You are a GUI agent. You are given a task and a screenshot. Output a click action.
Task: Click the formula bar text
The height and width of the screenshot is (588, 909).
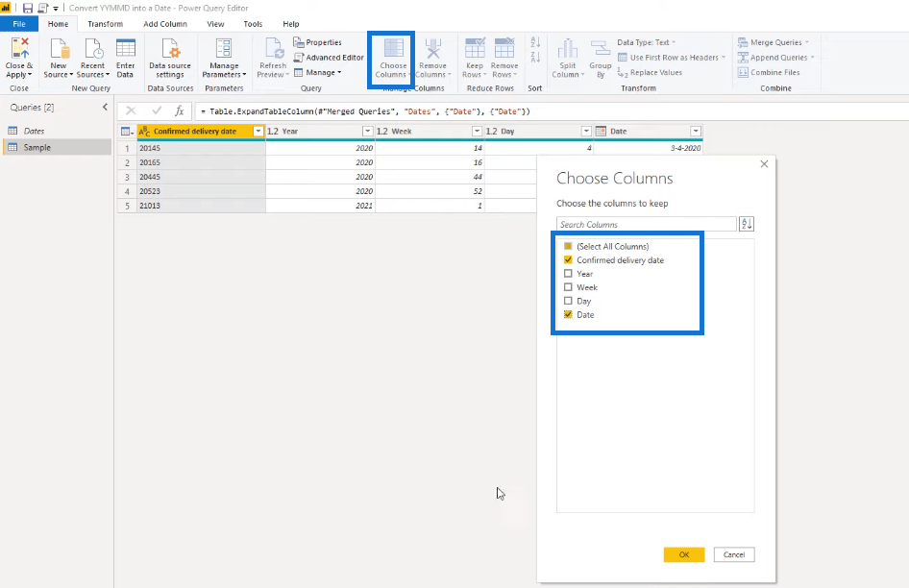coord(366,111)
